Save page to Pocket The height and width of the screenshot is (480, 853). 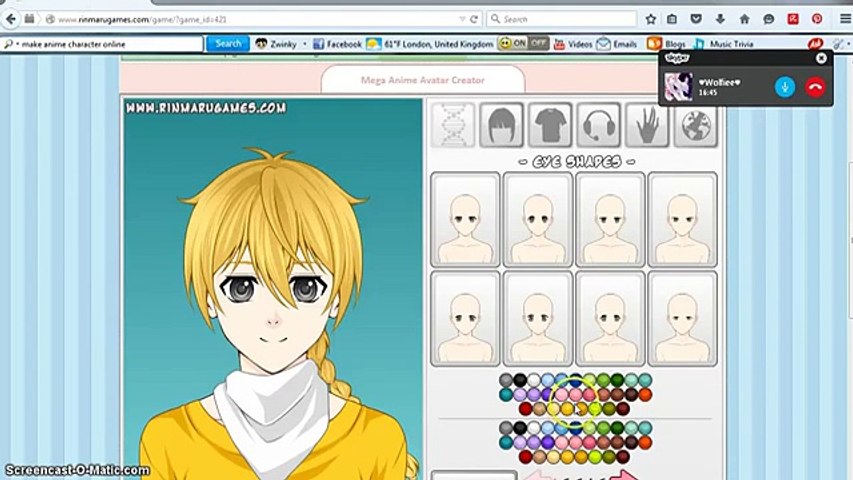point(696,19)
